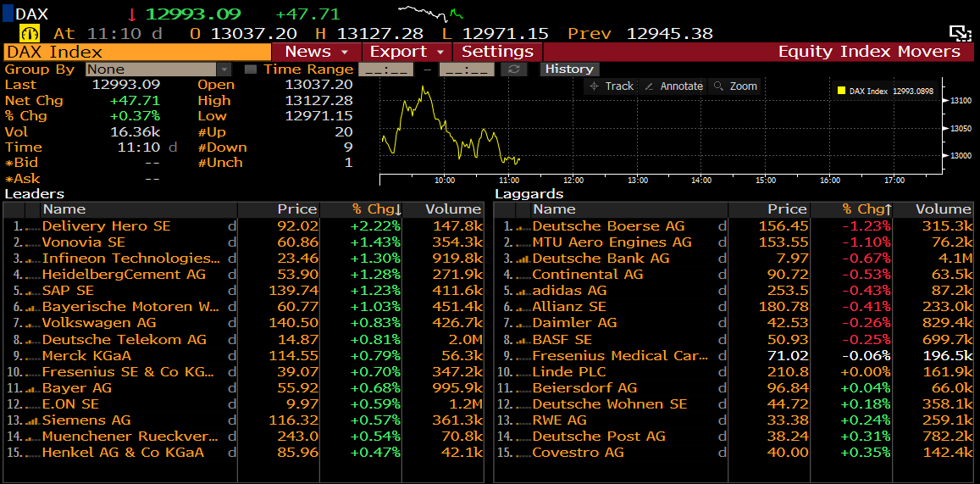Sort Laggards by the Name column
Viewport: 980px width, 484px height.
(628, 210)
